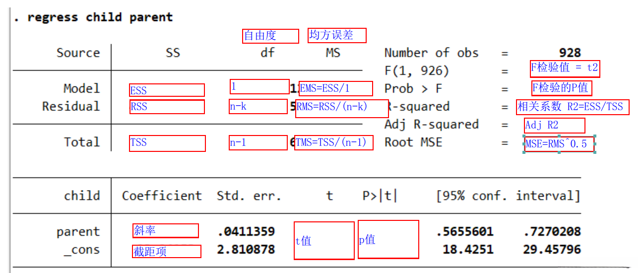The image size is (644, 273).
Task: Click the confidence bound .7270208
Action: click(x=552, y=232)
